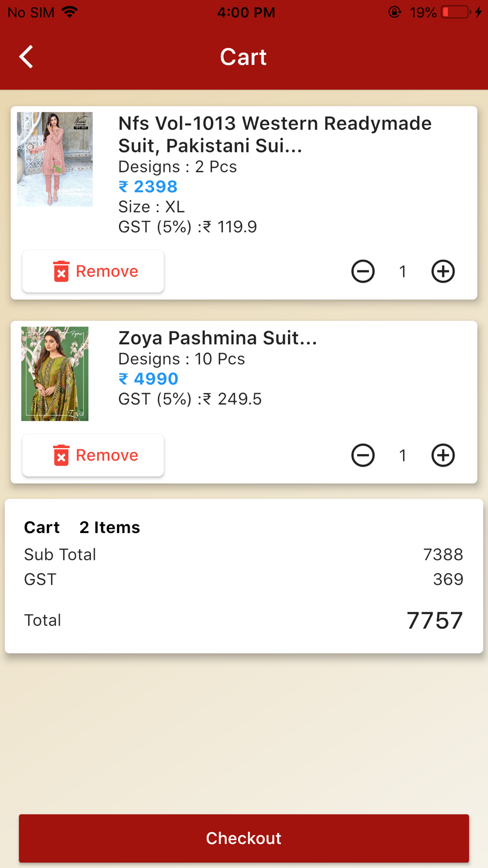The width and height of the screenshot is (488, 868).
Task: Increase quantity of Nfs Vol-1013 suit
Action: point(443,271)
